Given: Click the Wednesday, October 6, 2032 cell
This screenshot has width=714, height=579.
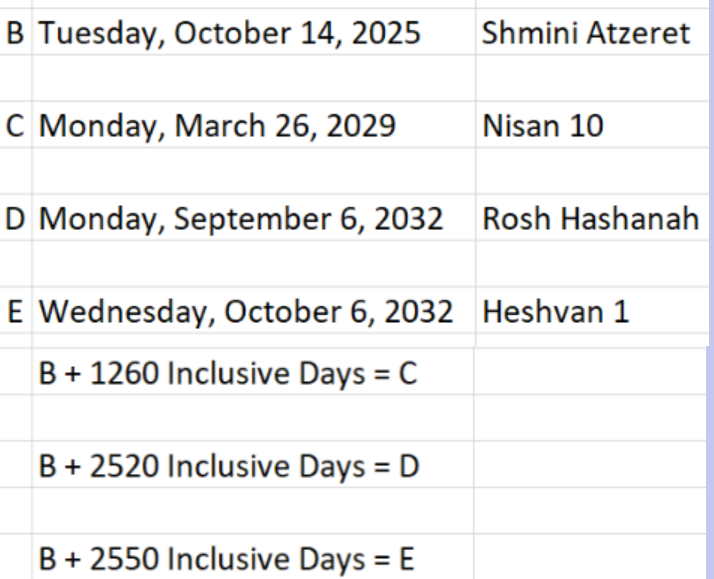Looking at the screenshot, I should (x=245, y=312).
